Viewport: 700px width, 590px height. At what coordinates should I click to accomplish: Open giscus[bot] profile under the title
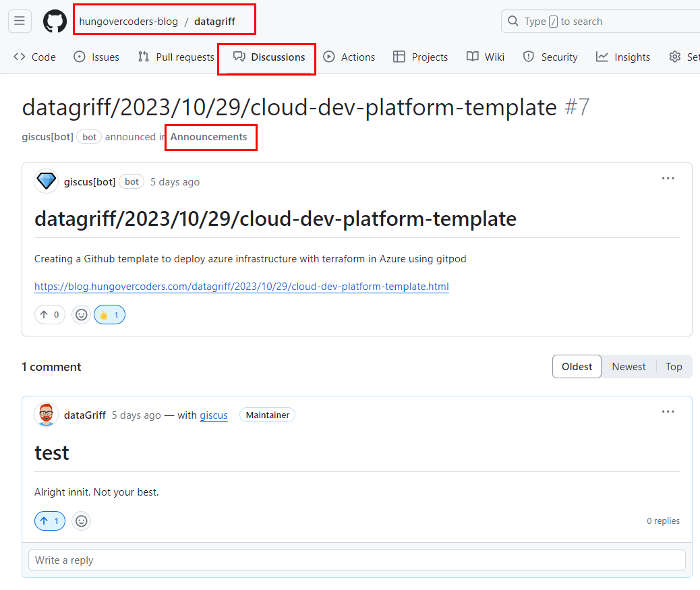[x=48, y=137]
